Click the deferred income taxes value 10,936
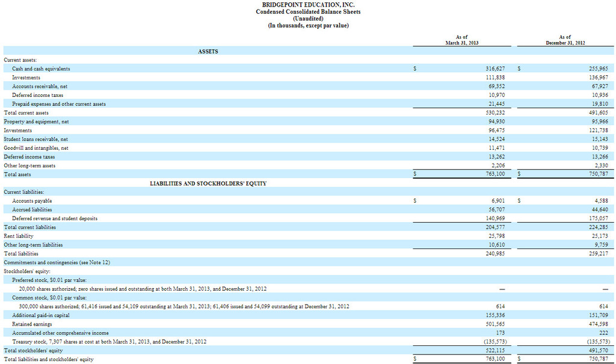The image size is (616, 364). pyautogui.click(x=600, y=95)
